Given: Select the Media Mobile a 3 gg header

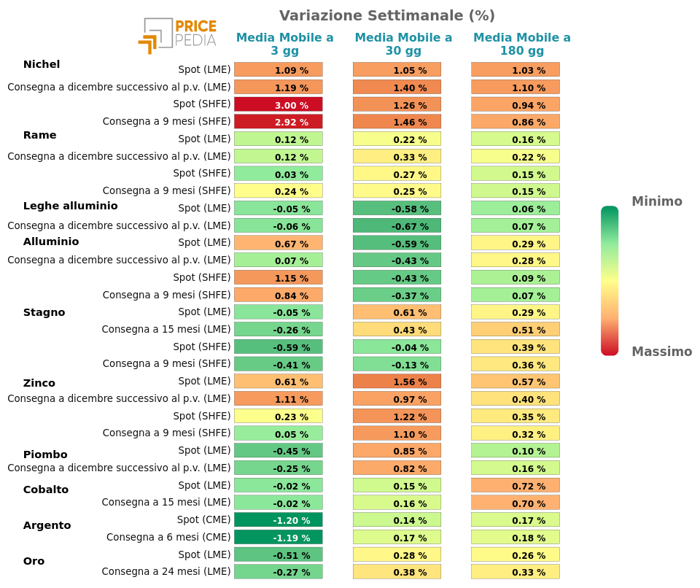Looking at the screenshot, I should click(285, 44).
